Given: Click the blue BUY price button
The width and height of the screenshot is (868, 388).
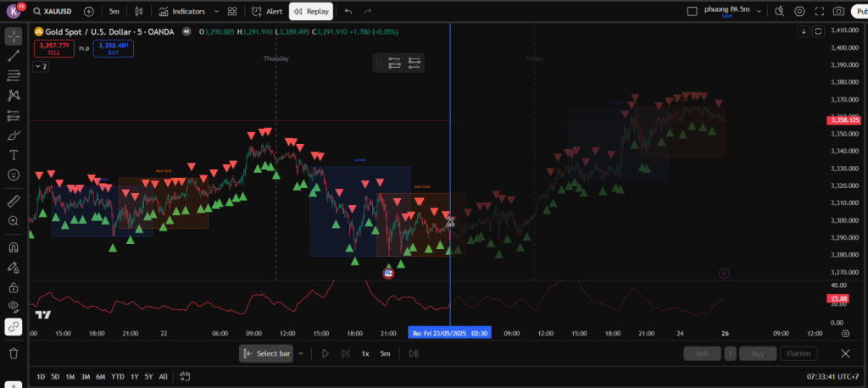Looking at the screenshot, I should coord(113,48).
